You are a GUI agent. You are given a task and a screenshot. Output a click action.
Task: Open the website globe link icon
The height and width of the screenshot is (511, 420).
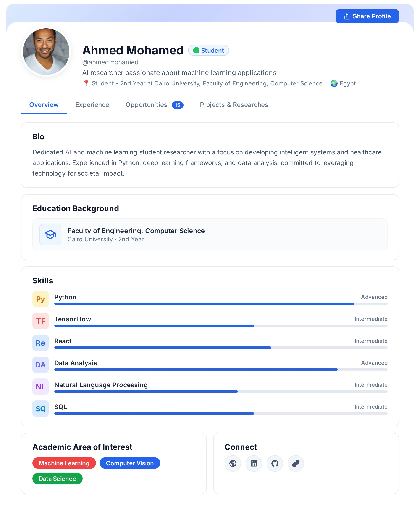click(233, 463)
